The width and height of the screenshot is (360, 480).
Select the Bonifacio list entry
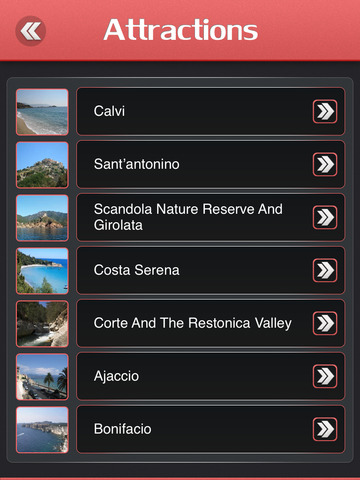211,429
